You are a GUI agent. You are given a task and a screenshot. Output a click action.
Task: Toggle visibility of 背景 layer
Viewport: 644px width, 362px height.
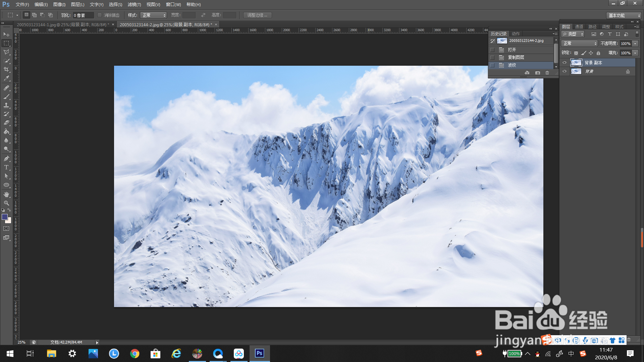click(x=565, y=71)
